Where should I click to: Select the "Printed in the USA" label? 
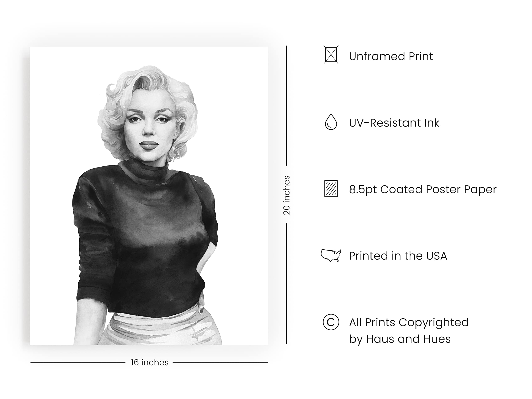[x=398, y=256]
